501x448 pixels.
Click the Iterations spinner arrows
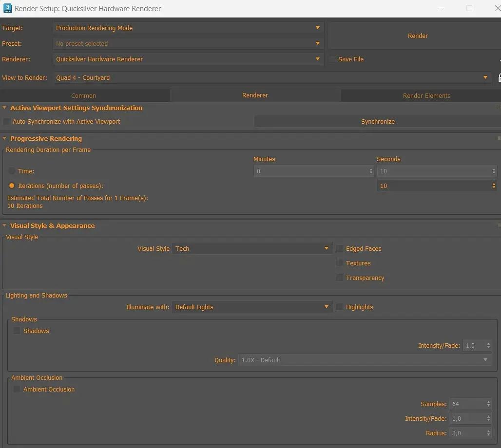(494, 186)
